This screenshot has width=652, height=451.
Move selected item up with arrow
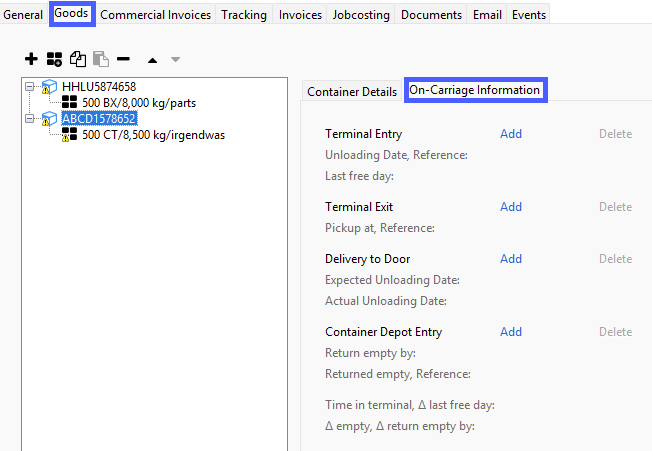click(x=152, y=60)
